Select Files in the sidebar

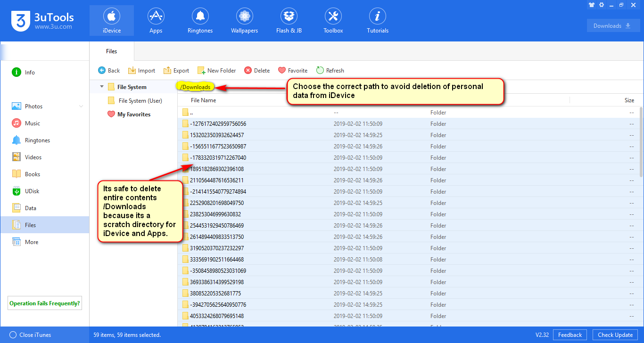tap(45, 225)
